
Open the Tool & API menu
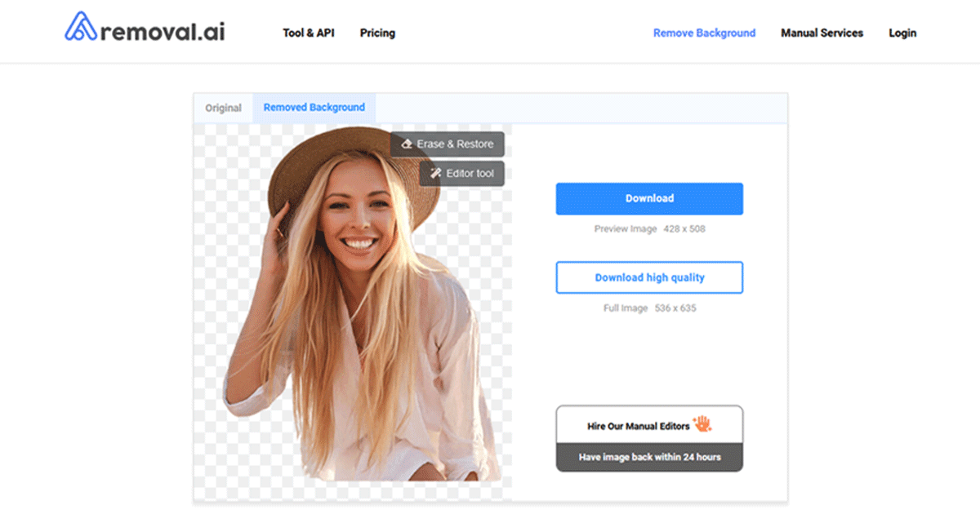pyautogui.click(x=309, y=33)
